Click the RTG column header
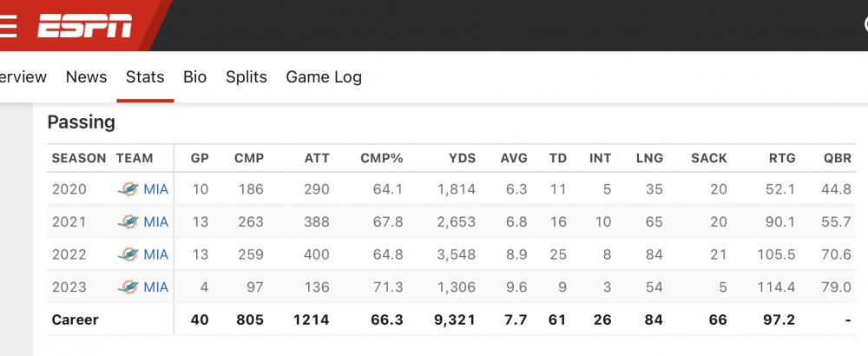 782,158
